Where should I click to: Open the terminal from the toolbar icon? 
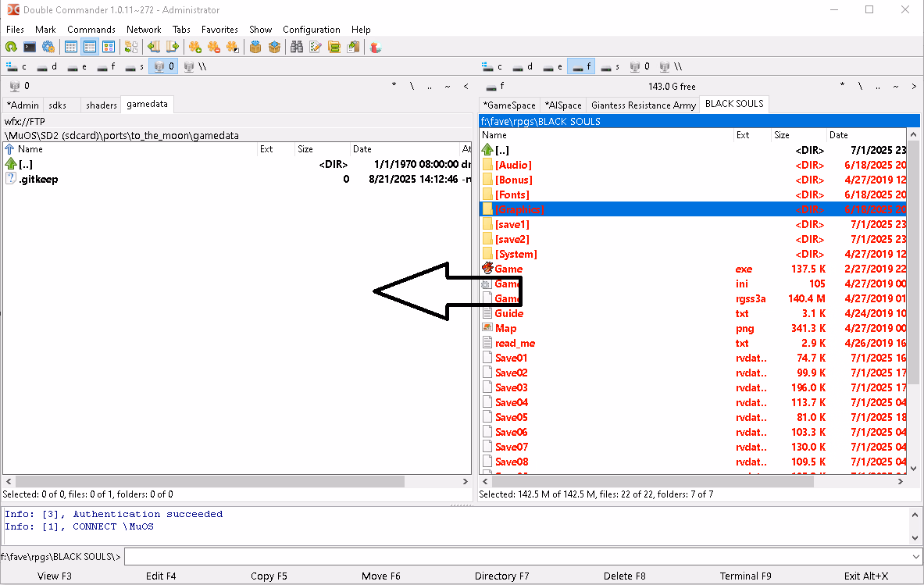click(30, 47)
